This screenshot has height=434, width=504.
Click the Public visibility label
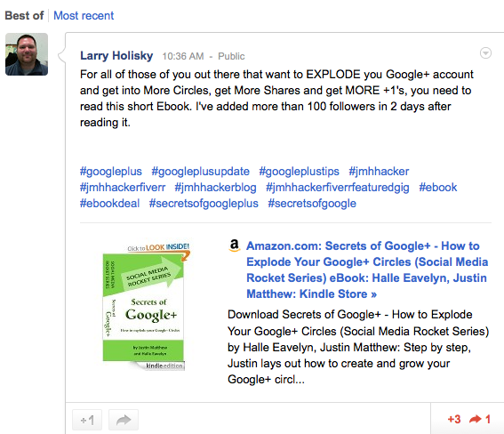click(231, 56)
